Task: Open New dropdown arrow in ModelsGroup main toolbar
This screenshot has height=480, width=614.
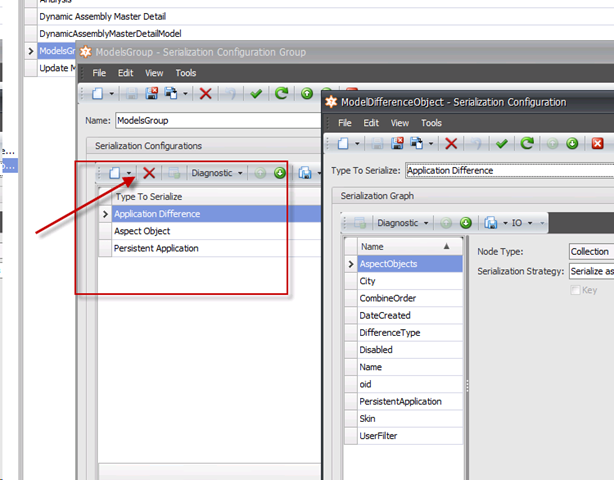Action: coord(112,94)
